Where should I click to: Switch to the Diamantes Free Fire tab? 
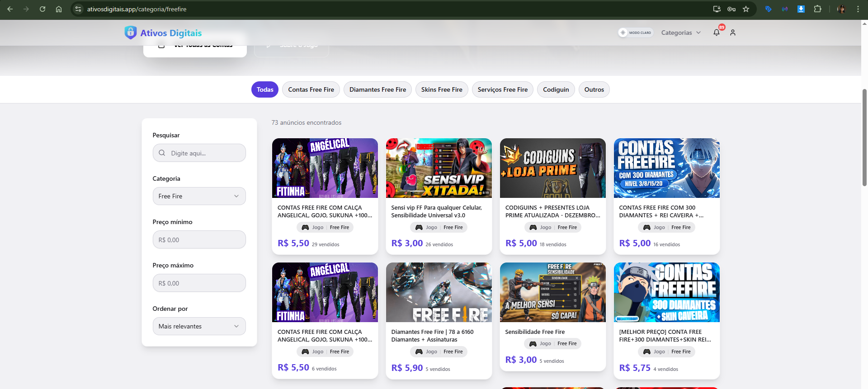click(x=377, y=89)
